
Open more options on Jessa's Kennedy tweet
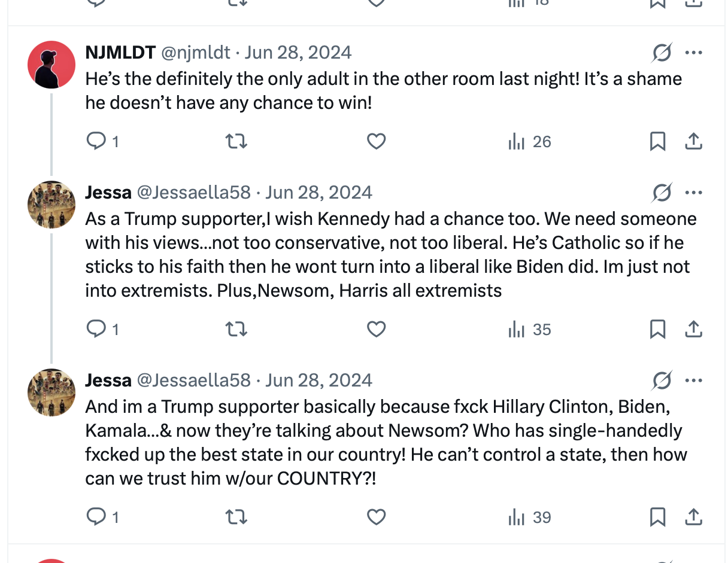[x=693, y=193]
